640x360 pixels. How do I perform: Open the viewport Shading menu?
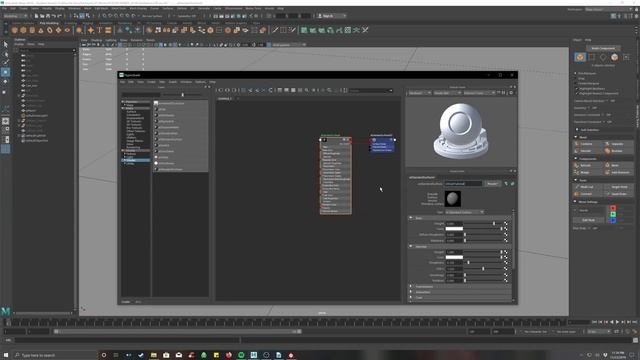97,40
